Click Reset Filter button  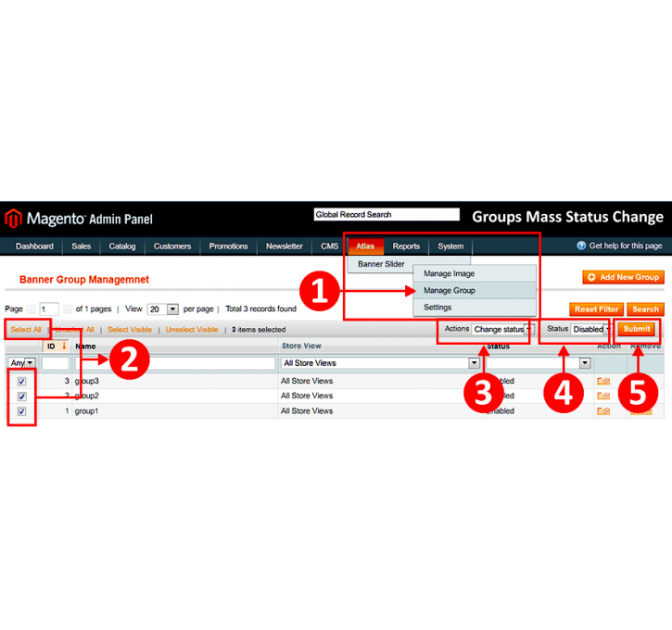596,309
